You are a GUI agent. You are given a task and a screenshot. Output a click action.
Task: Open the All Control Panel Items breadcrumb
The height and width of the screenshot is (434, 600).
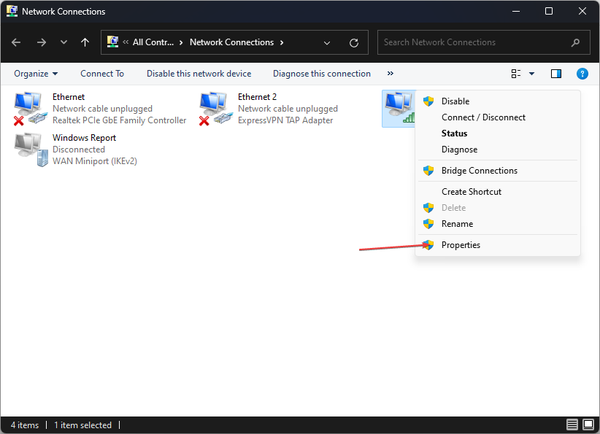pos(153,42)
